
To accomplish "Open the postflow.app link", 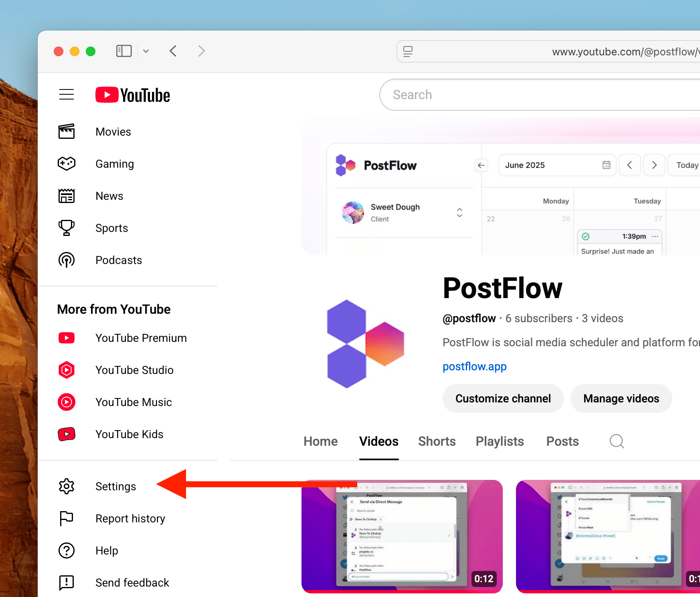I will click(x=474, y=366).
